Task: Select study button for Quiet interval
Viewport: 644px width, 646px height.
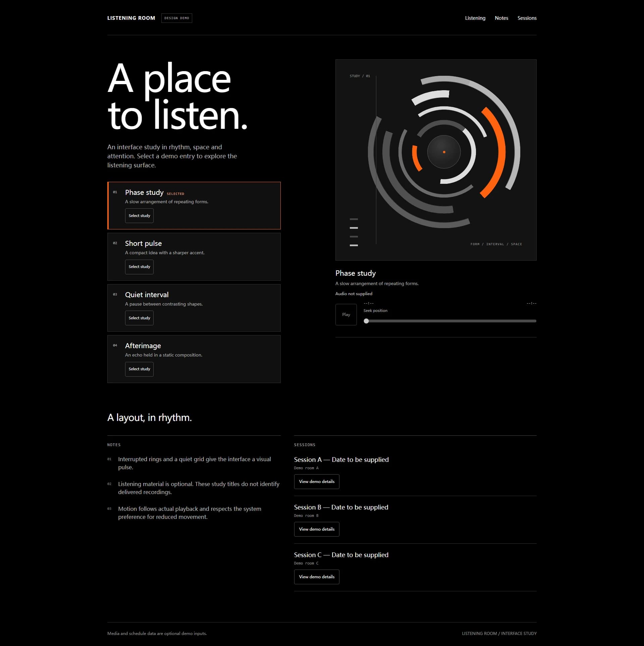Action: [x=139, y=318]
